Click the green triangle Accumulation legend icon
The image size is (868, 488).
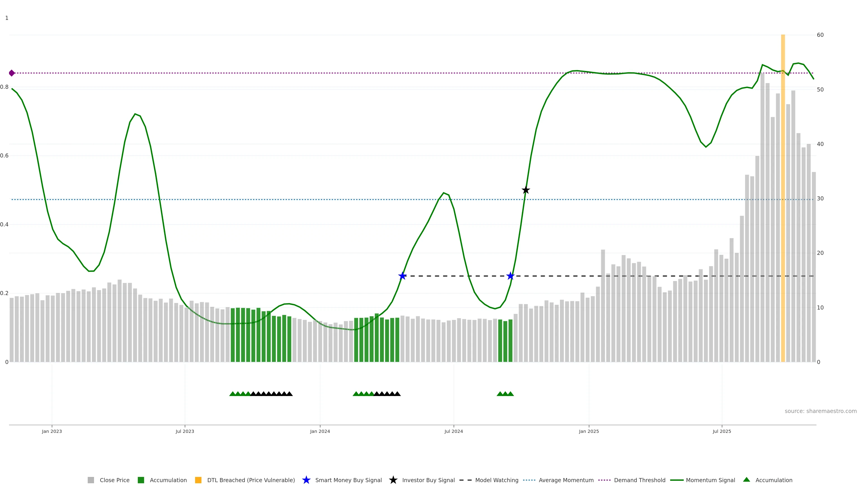click(x=747, y=480)
